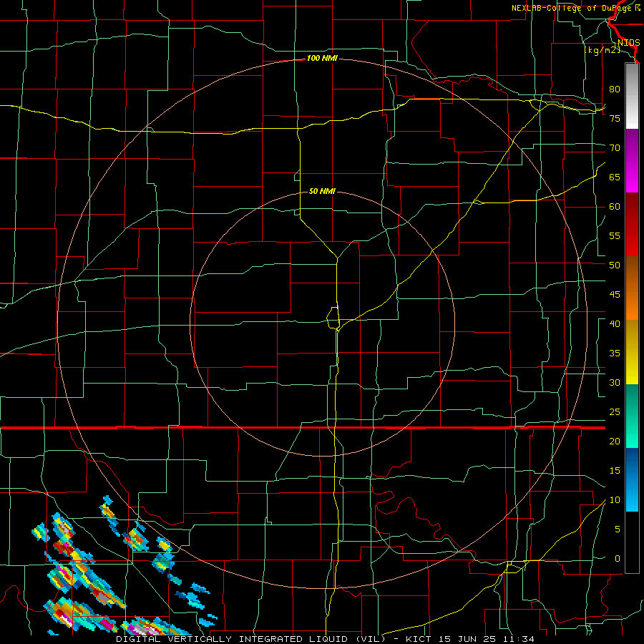644x644 pixels.
Task: Pick the teal-green segment of the color bar
Action: pos(632,416)
